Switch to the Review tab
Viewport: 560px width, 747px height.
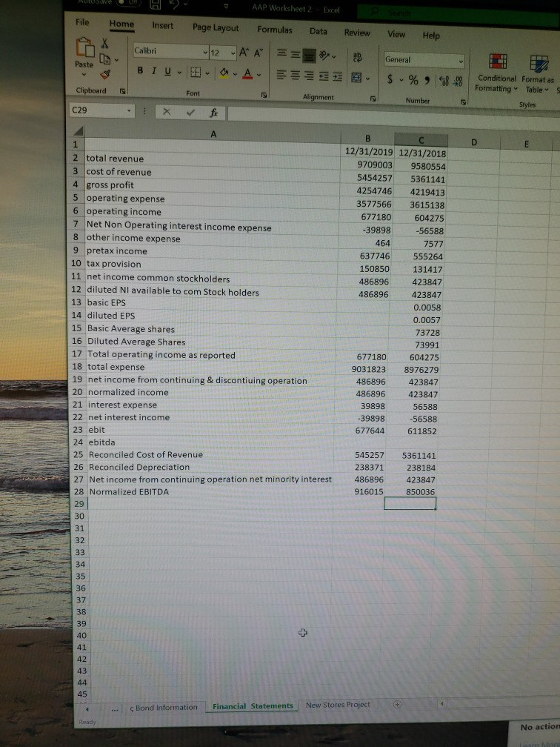coord(357,33)
